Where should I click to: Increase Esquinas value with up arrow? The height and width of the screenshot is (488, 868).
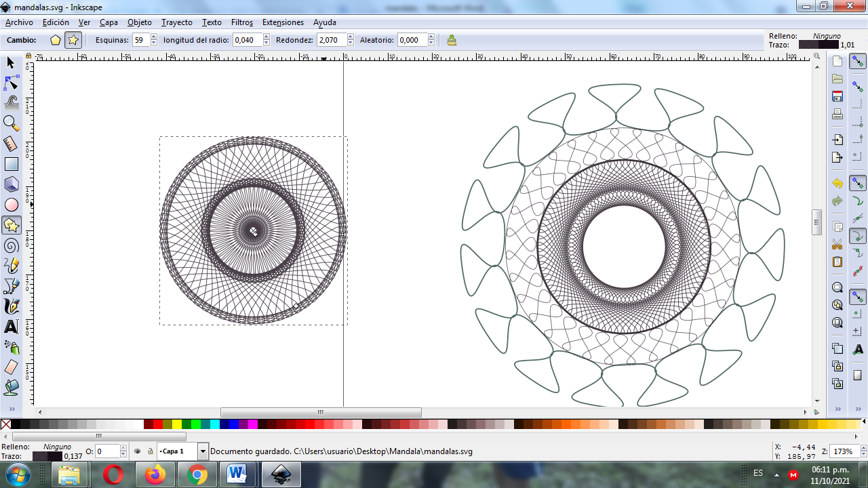click(154, 37)
